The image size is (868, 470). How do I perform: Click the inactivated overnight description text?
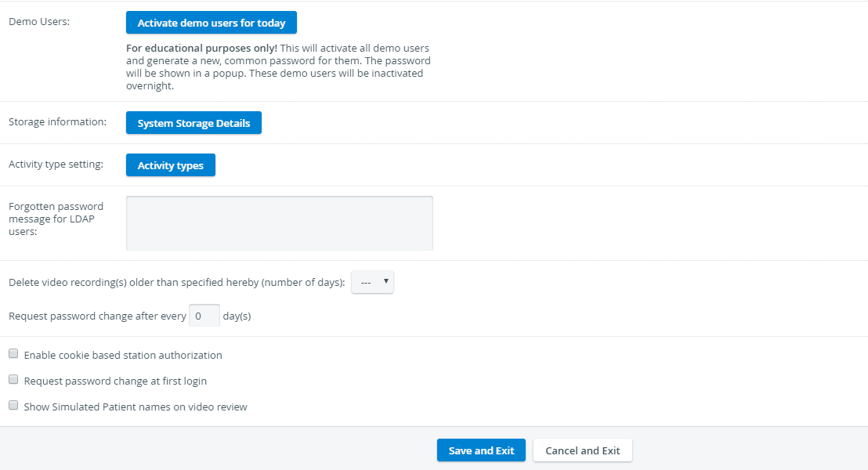point(274,79)
